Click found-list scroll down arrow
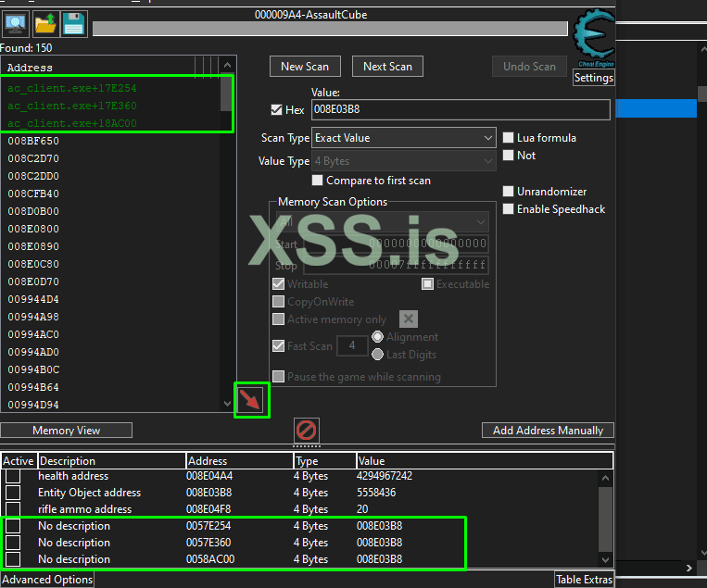 [227, 404]
